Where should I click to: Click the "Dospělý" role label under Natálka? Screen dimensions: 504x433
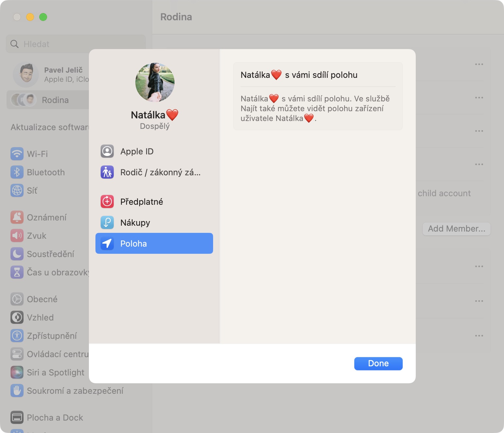[x=155, y=126]
